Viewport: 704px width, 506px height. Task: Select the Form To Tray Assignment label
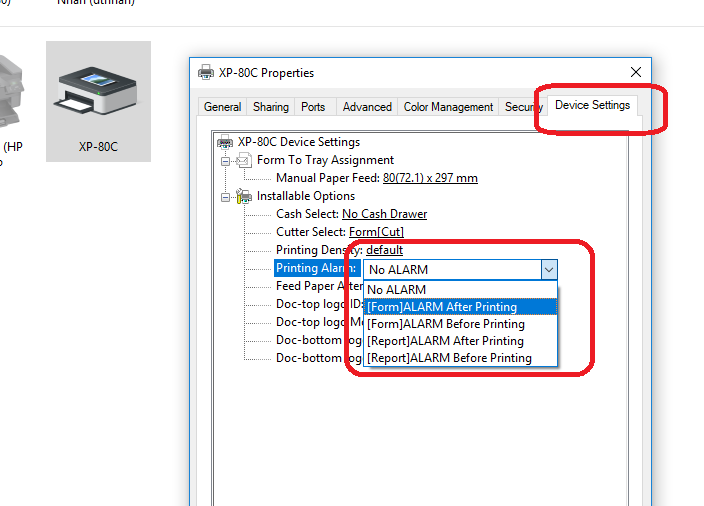(x=325, y=160)
